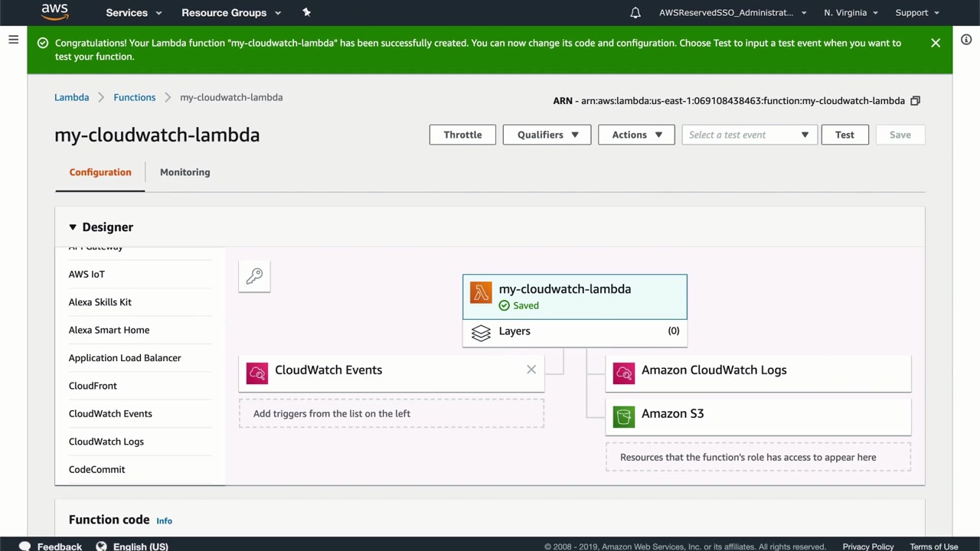Open the hamburger side navigation menu
The image size is (980, 551).
13,39
